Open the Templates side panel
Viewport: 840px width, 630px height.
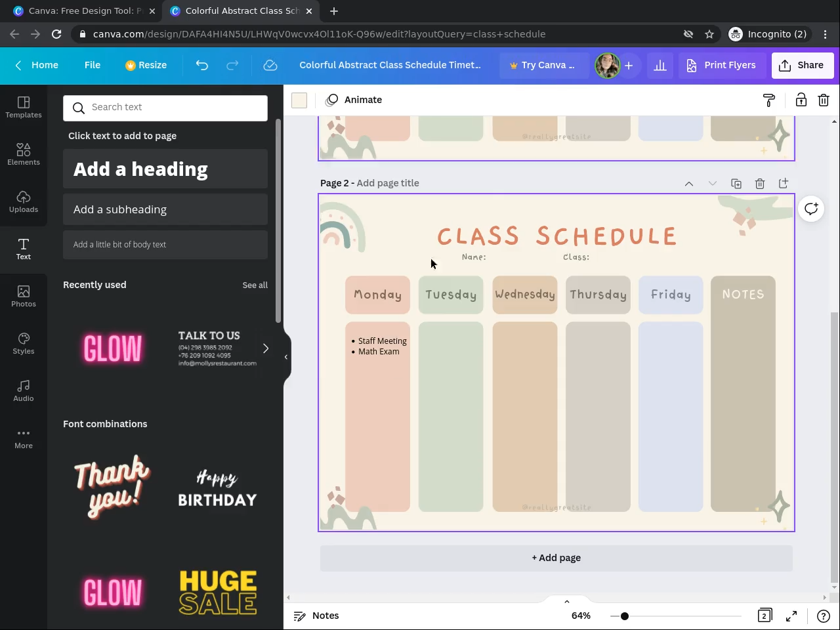pyautogui.click(x=24, y=108)
